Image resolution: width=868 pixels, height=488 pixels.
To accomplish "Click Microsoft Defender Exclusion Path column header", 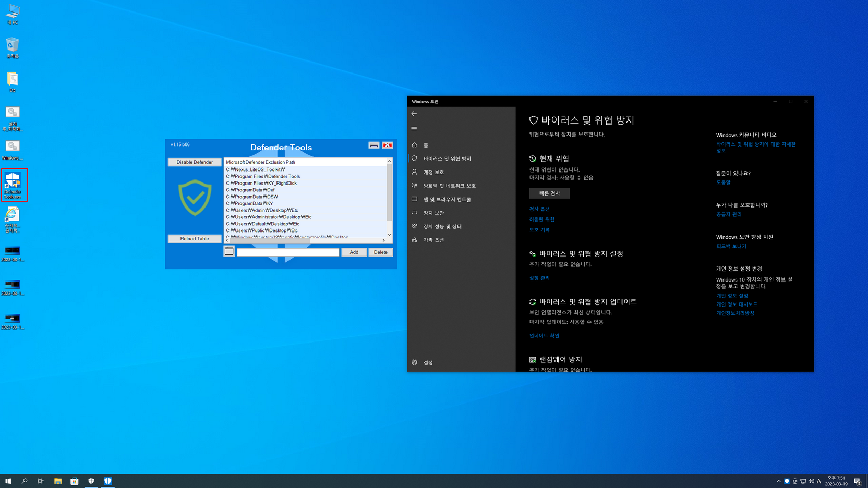I will [306, 162].
